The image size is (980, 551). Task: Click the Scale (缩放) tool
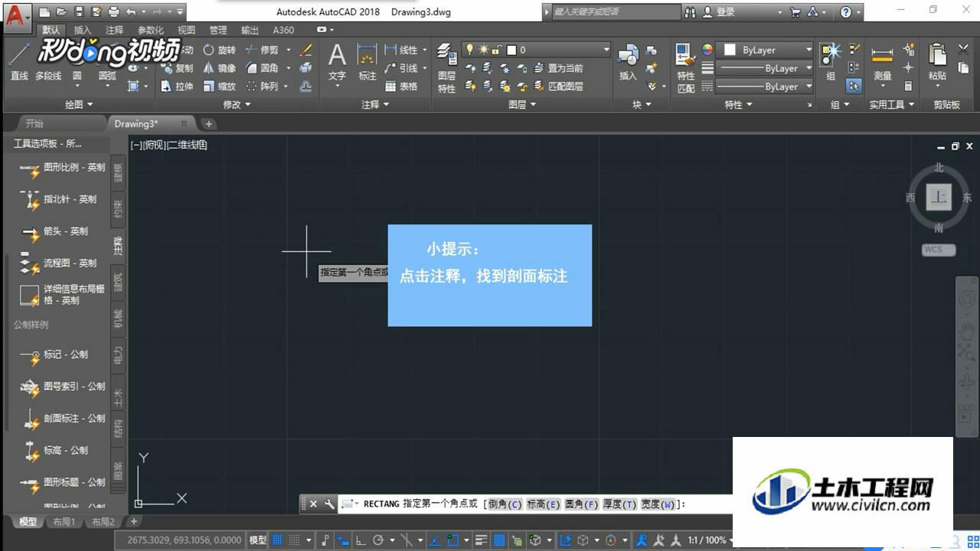[x=219, y=86]
